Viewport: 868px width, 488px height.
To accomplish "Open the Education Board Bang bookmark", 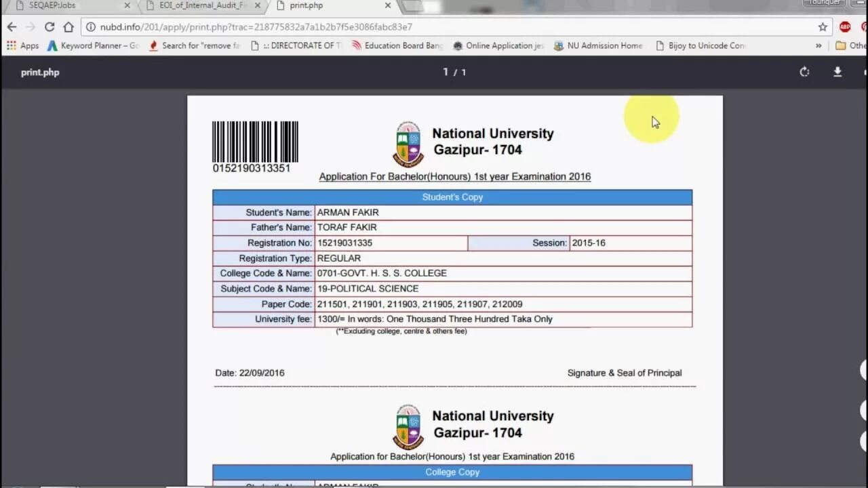I will coord(397,45).
